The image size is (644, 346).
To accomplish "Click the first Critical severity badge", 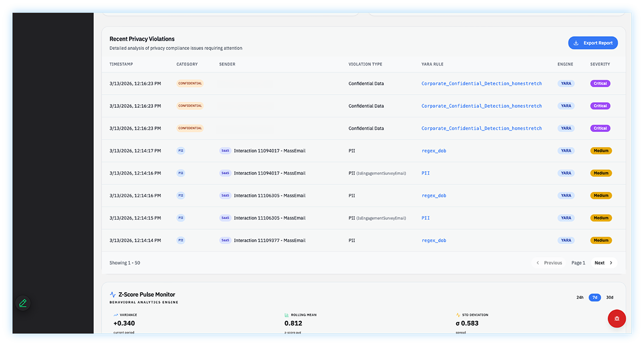I will pyautogui.click(x=600, y=84).
